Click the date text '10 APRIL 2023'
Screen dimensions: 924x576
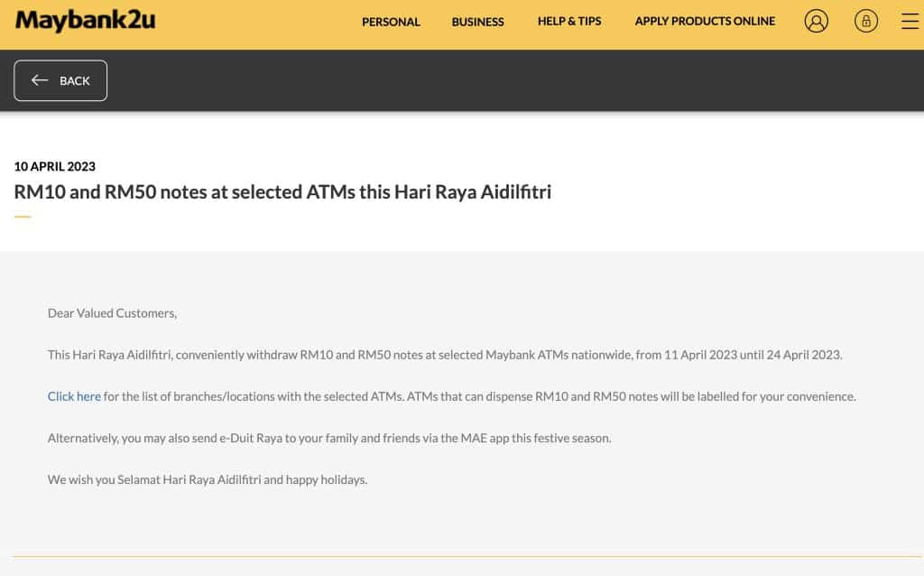[x=55, y=167]
